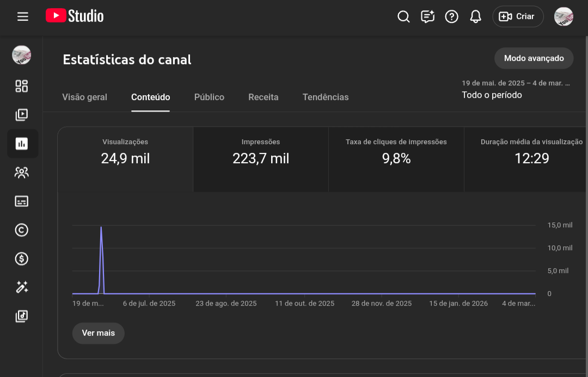588x377 pixels.
Task: Open the Copyright sidebar icon
Action: click(x=21, y=230)
